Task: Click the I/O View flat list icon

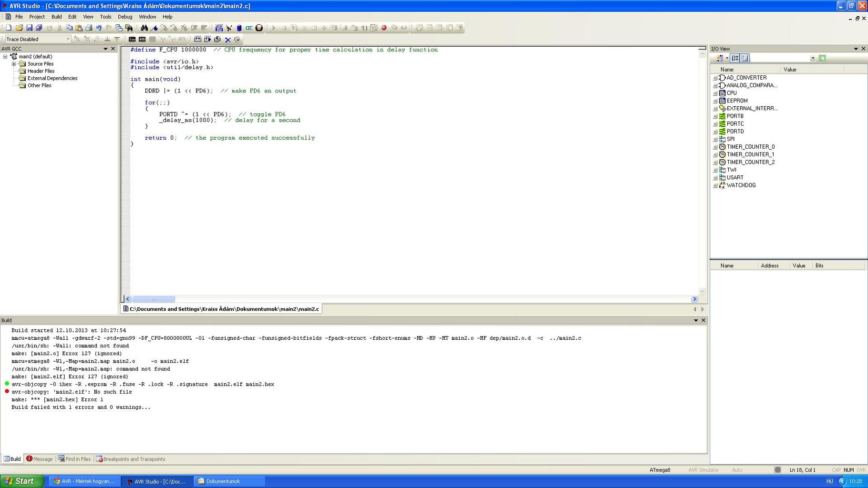Action: coord(744,58)
